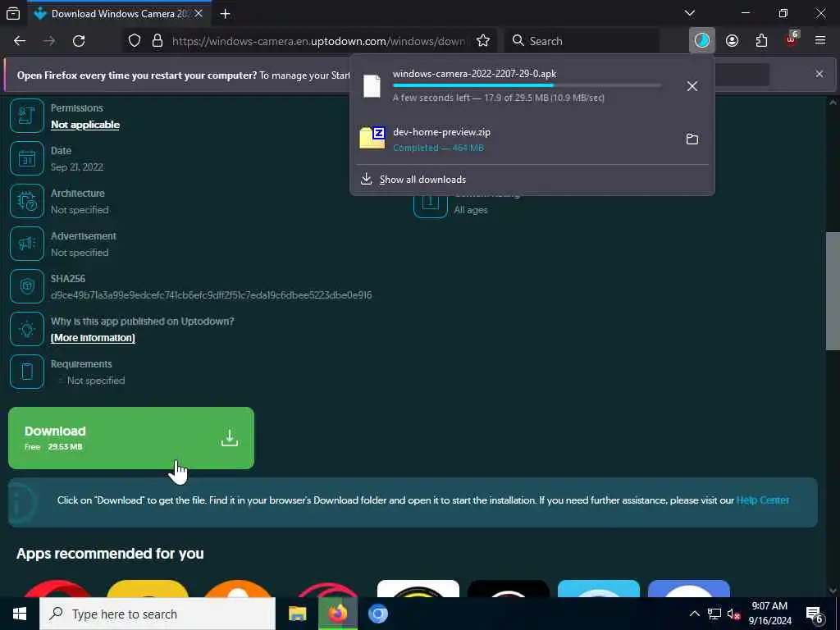Reload the current page
The height and width of the screenshot is (630, 840).
[79, 41]
